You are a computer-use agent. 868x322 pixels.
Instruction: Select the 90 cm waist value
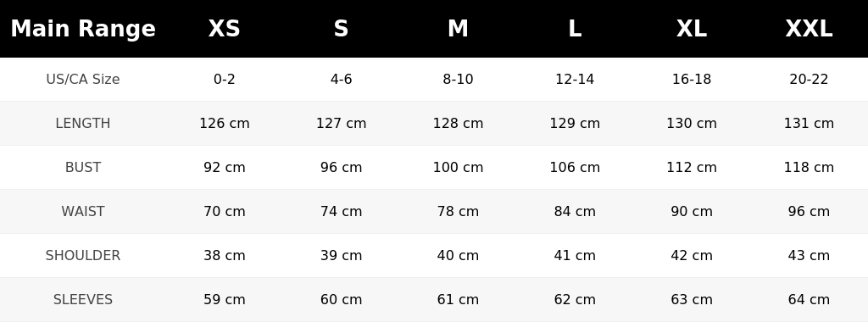(x=692, y=211)
